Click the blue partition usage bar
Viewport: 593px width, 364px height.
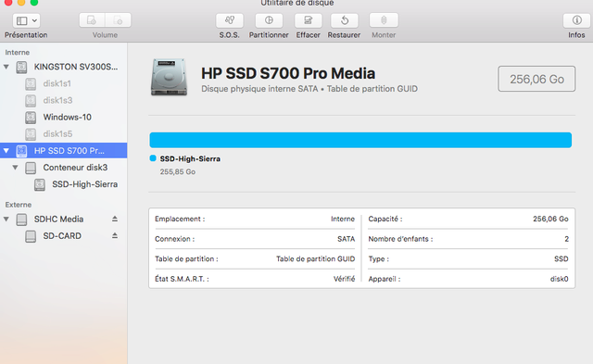pos(360,140)
